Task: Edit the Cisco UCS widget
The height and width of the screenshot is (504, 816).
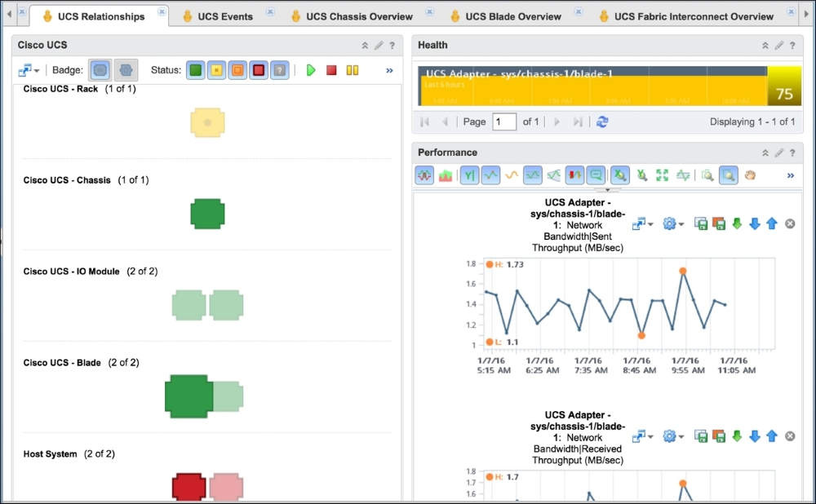Action: [x=379, y=45]
